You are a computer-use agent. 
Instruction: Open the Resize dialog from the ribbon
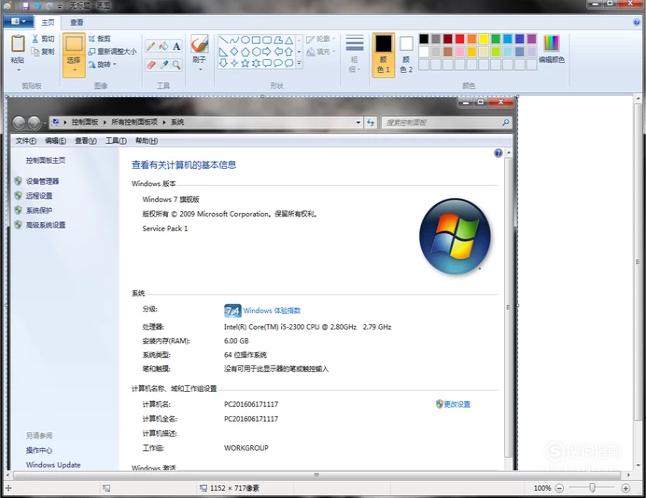pos(112,51)
